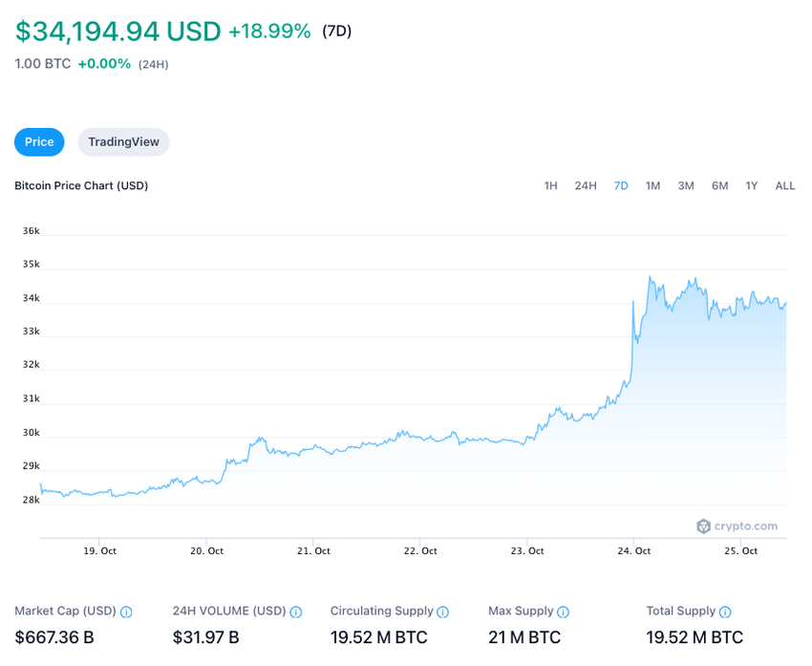Switch to the Price chart view
Screen dimensions: 812x666
pos(39,142)
